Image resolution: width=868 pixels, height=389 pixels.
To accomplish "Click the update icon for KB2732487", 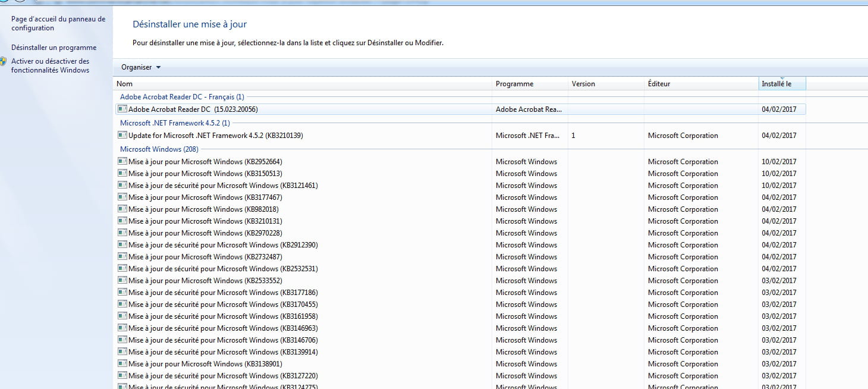I will click(x=122, y=256).
